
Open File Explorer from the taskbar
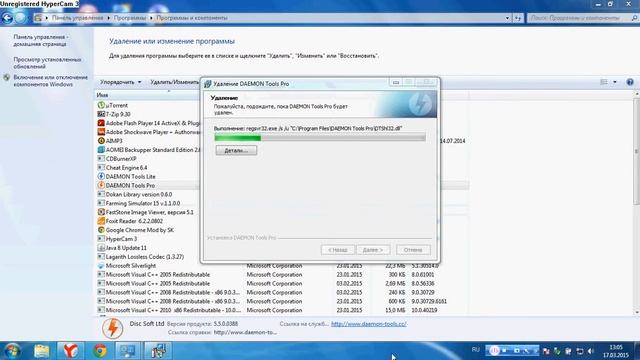point(42,351)
